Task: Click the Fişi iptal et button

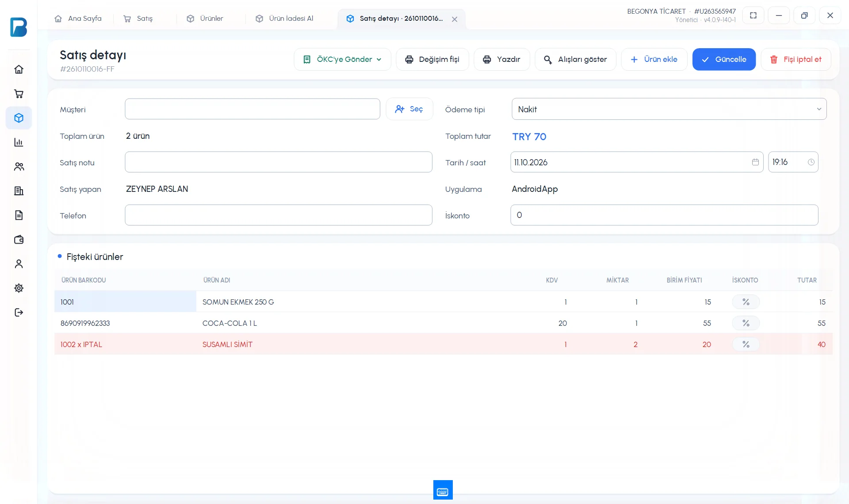Action: point(796,59)
